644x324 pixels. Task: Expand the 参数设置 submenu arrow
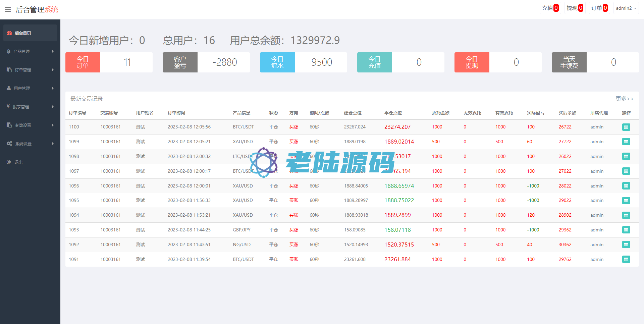53,125
